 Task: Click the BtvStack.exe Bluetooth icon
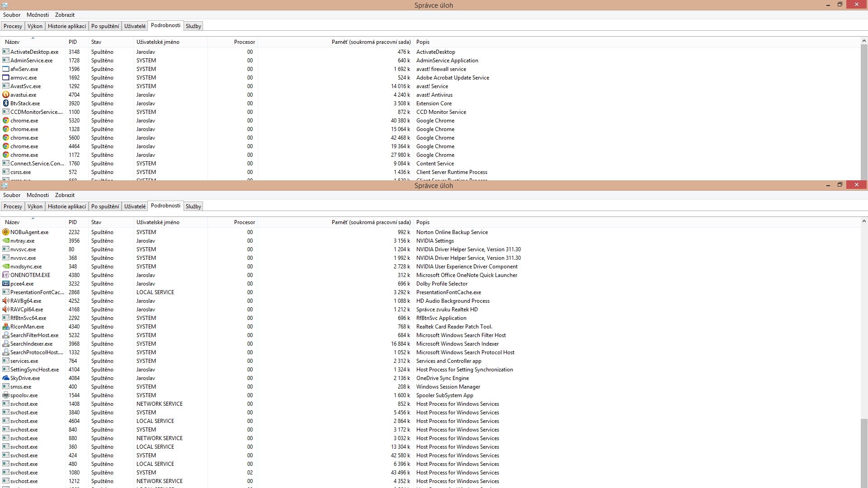6,103
